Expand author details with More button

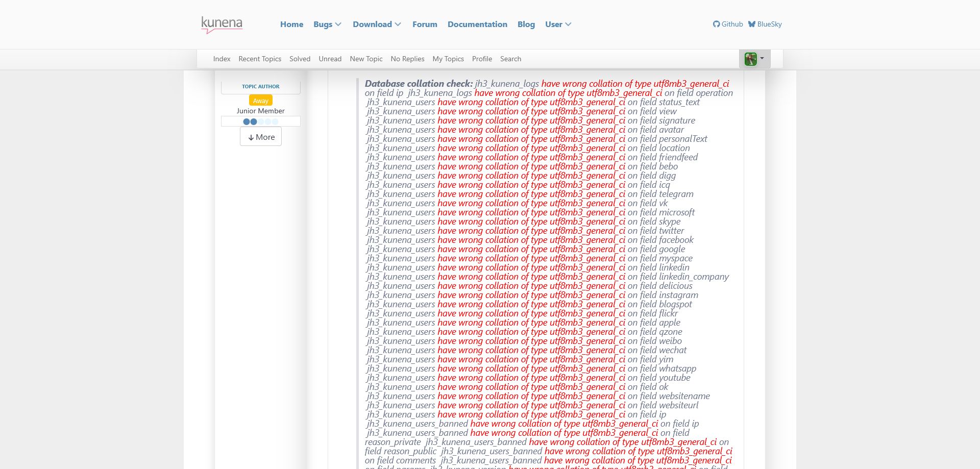(x=261, y=137)
